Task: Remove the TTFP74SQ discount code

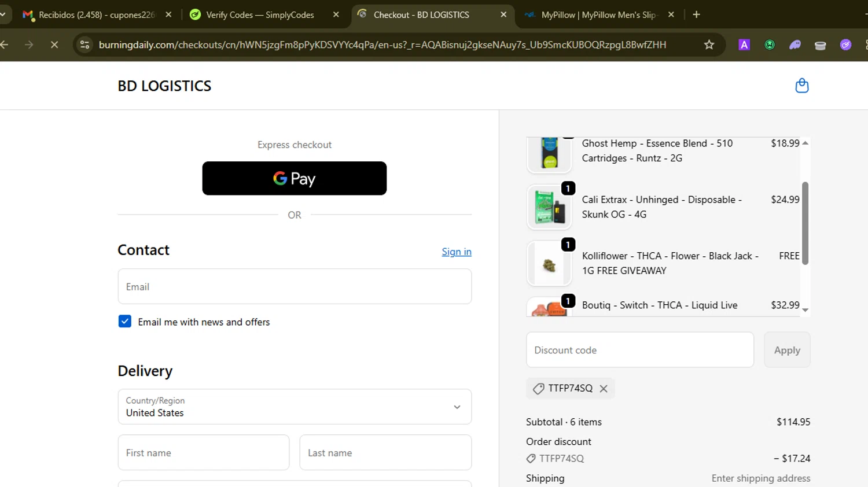Action: [604, 389]
